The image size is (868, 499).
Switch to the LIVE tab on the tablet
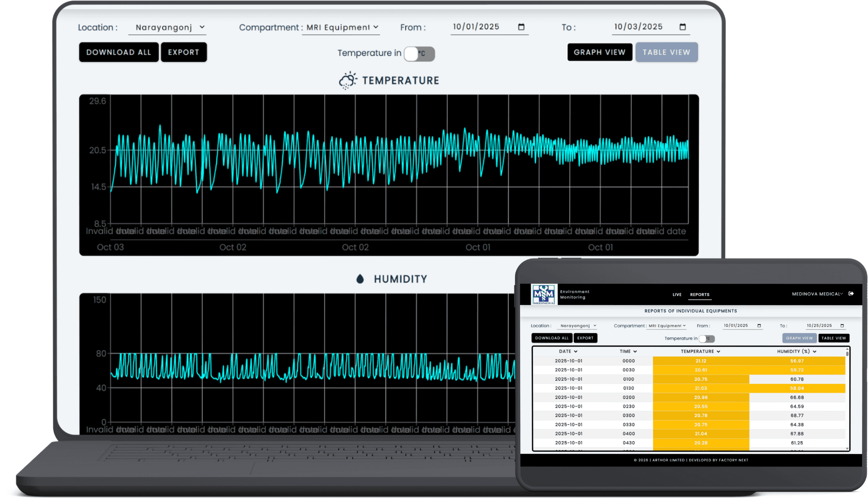click(677, 295)
